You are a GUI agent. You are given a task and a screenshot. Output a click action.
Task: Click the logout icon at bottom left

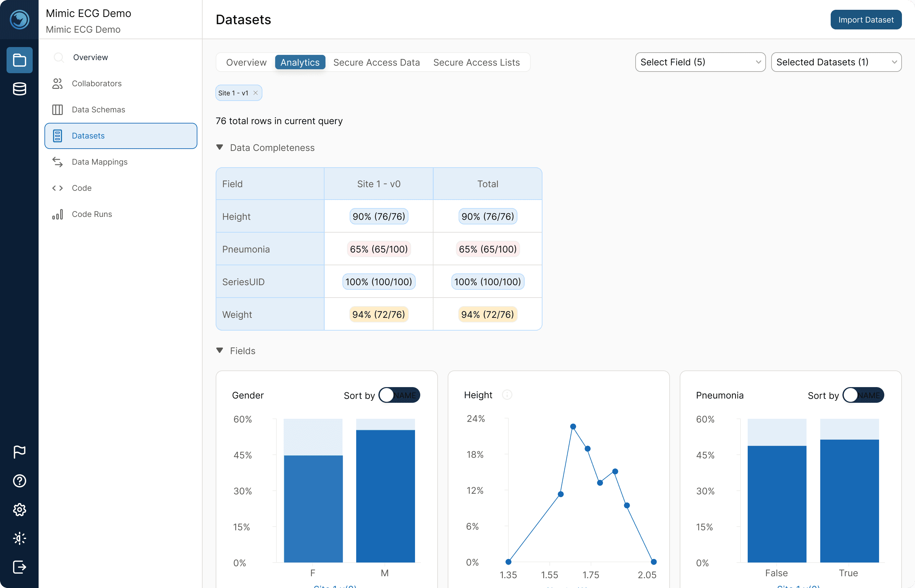[x=20, y=567]
